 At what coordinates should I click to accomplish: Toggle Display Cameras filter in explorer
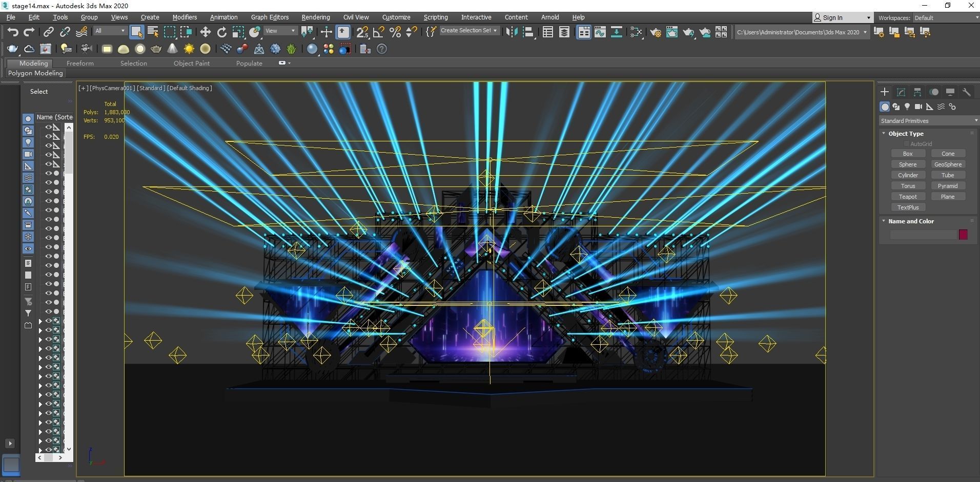coord(28,154)
